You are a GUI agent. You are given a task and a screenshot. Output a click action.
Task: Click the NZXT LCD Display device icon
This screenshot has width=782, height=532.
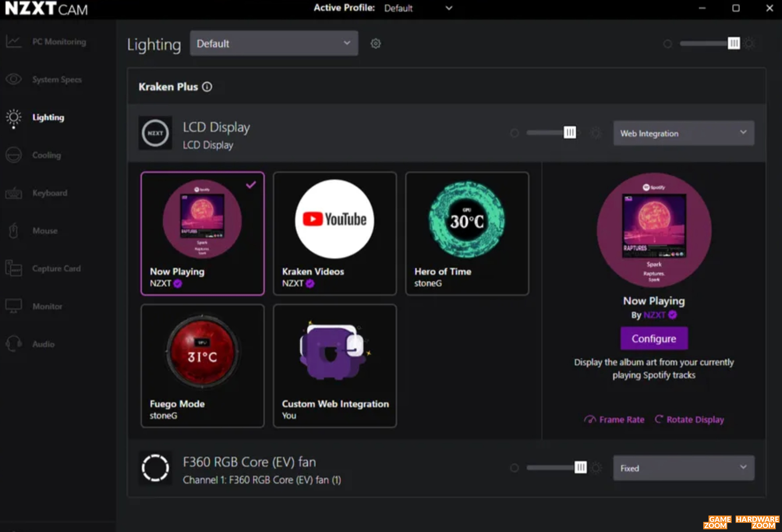click(155, 133)
